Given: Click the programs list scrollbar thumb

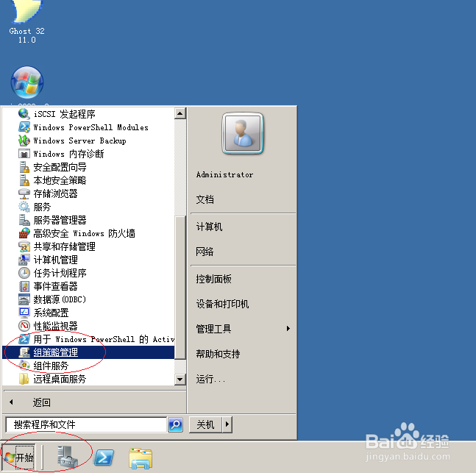Looking at the screenshot, I should click(x=181, y=287).
